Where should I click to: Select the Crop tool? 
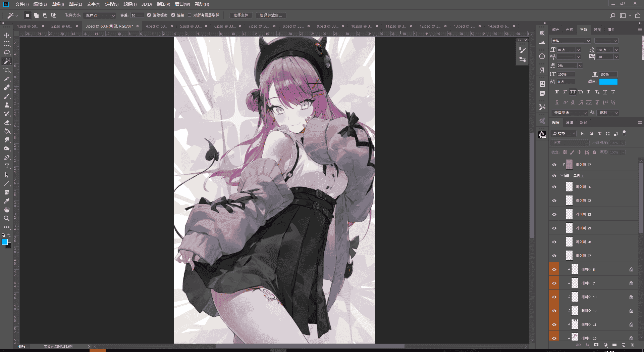point(7,70)
